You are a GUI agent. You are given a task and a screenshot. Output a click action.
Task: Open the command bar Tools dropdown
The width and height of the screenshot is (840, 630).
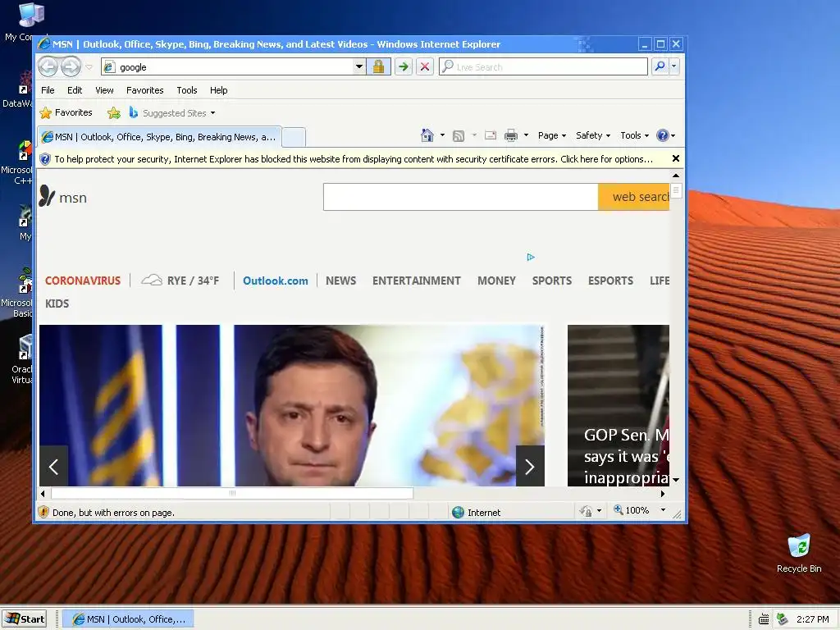point(634,135)
